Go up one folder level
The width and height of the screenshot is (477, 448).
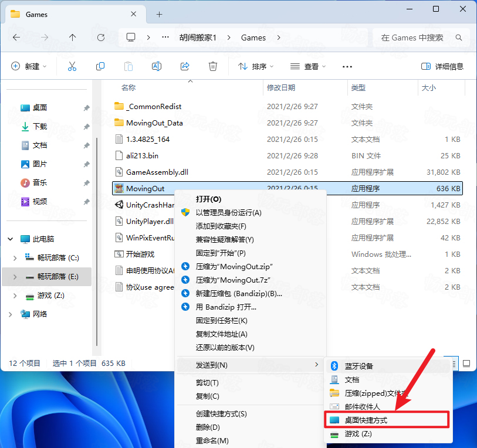pos(72,38)
